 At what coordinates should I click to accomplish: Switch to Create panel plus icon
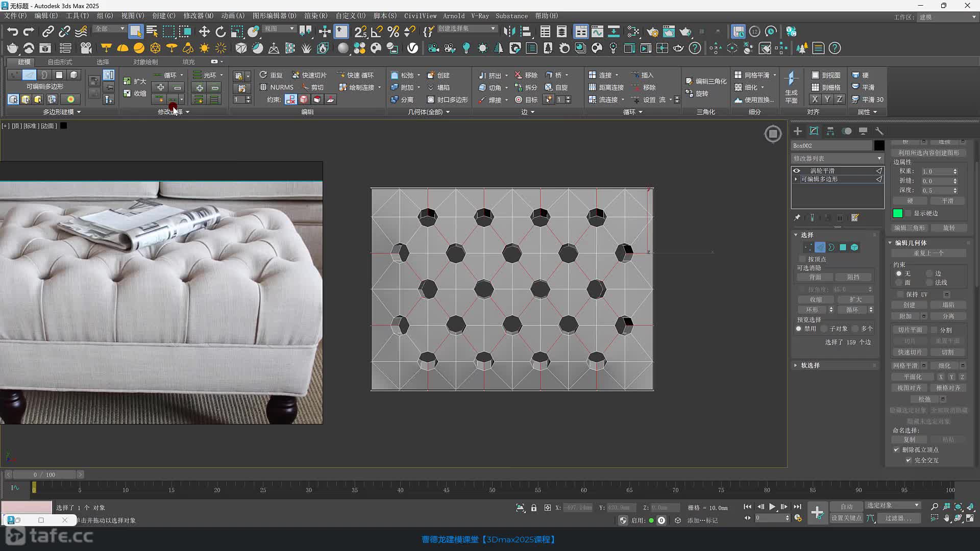point(798,131)
